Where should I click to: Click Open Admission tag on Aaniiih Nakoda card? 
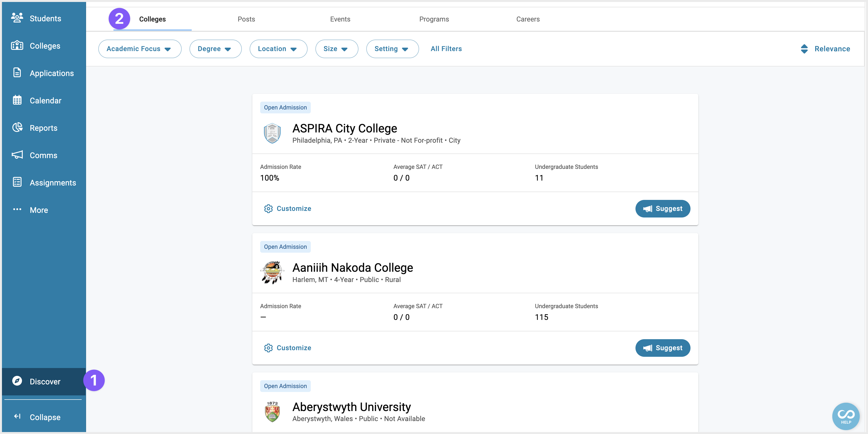(285, 247)
